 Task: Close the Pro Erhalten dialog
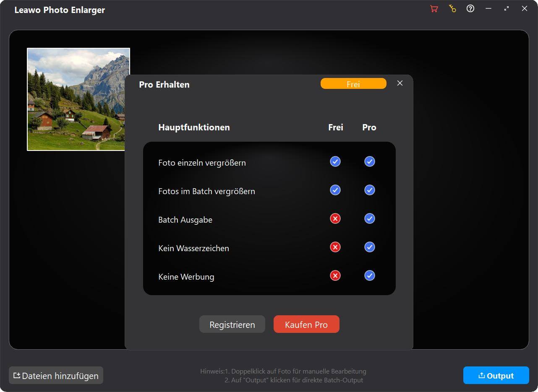point(400,83)
